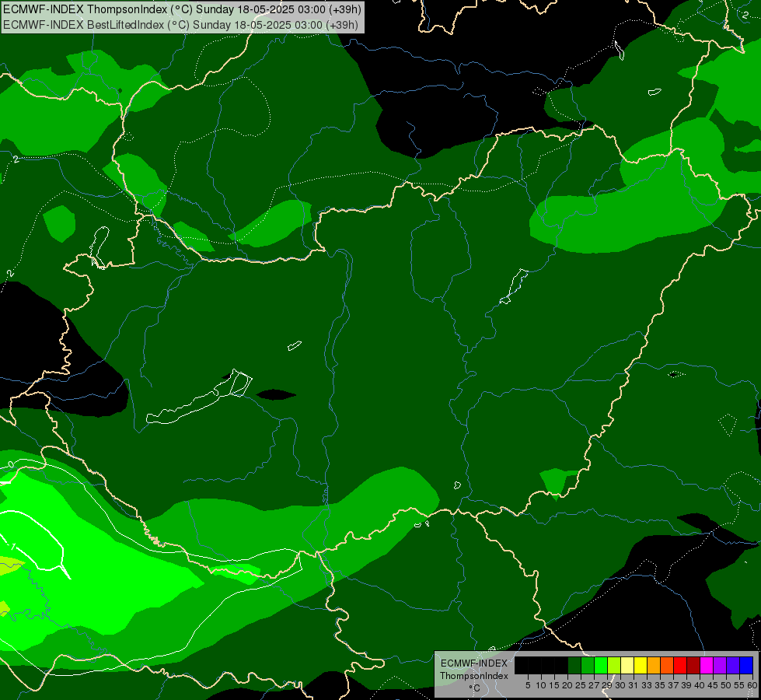Click the yellow 31–33 legend swatch
Viewport: 761px width, 700px height.
pos(641,665)
